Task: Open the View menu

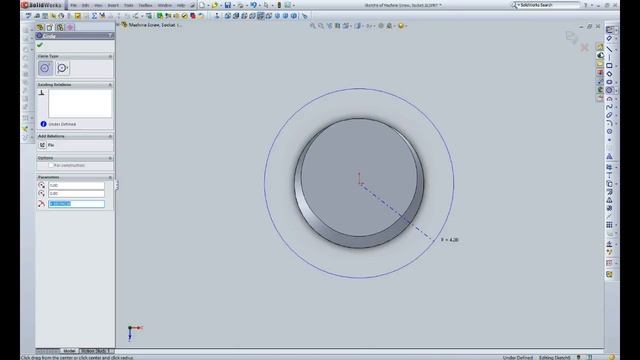Action: pyautogui.click(x=98, y=5)
